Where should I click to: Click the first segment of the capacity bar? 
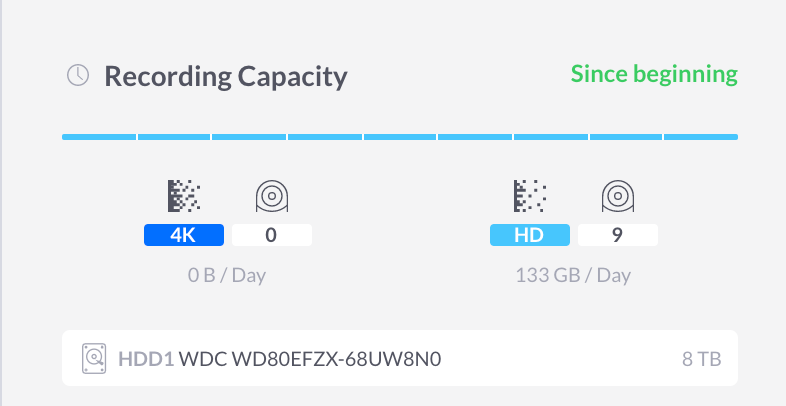tap(99, 136)
